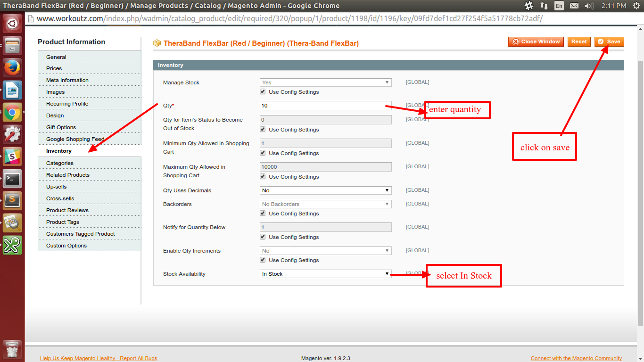Open Slack from the launcher dock
Screen dimensions: 644x362
[x=12, y=156]
